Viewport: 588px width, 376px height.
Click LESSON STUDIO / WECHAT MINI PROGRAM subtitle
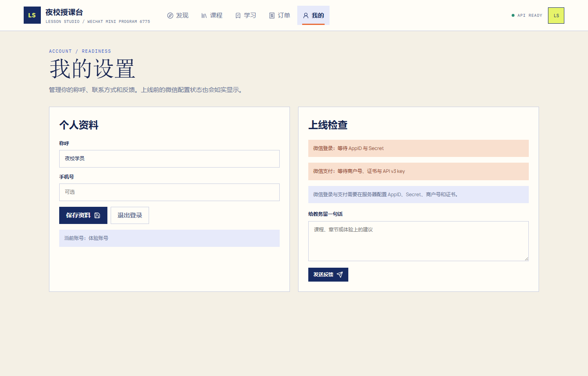click(98, 22)
